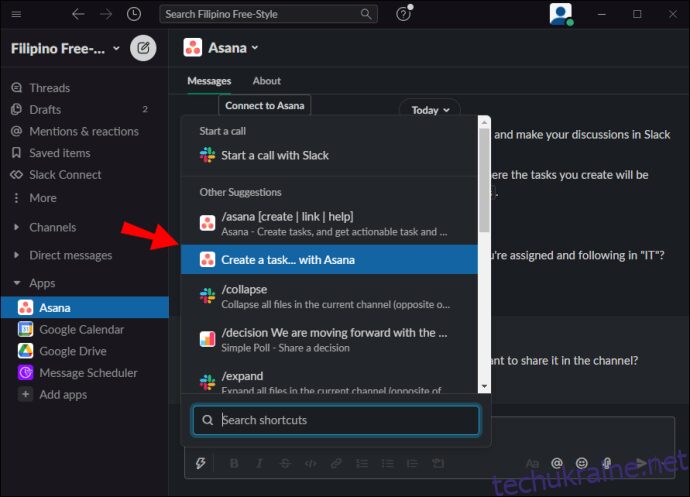Click the Connect to Asana button
The image size is (690, 497).
coord(264,106)
